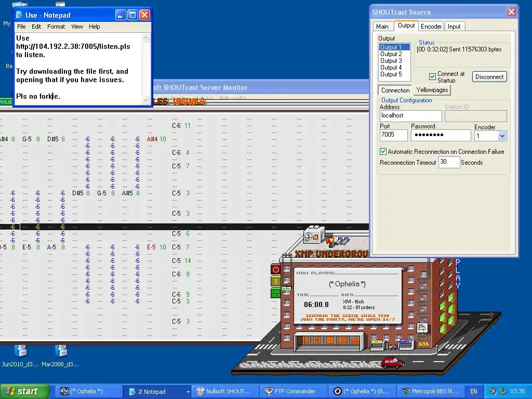532x399 pixels.
Task: Select Output 3 in the output list
Action: (x=394, y=61)
